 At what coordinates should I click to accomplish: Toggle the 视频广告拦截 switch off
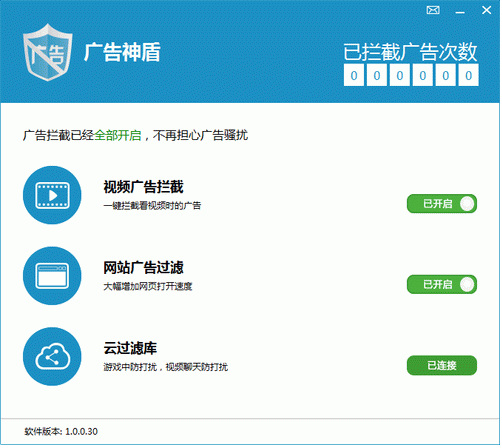[443, 204]
